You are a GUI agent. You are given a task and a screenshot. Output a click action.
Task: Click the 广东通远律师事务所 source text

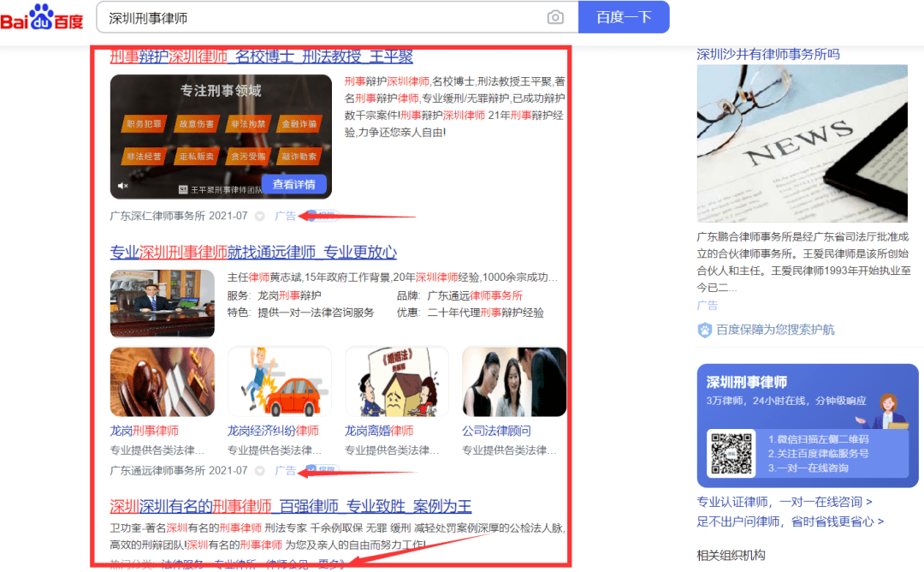(157, 471)
